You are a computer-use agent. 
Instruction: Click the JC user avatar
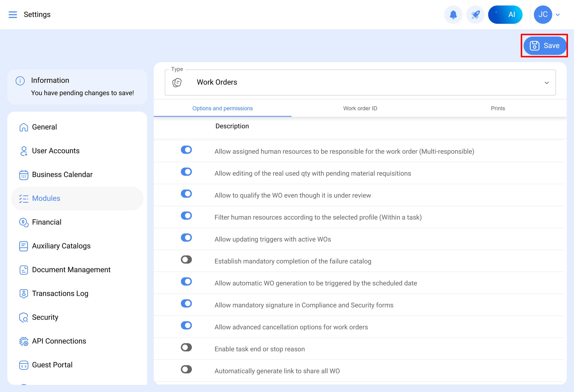543,15
